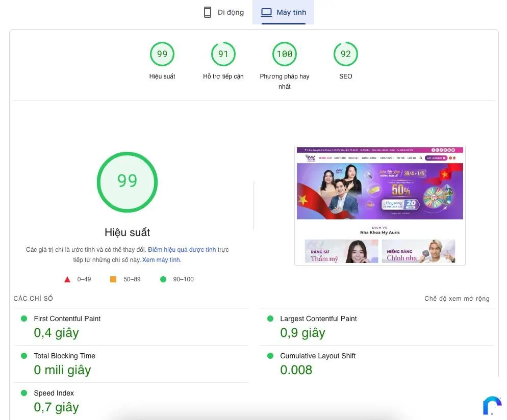Screen dimensions: 507x420
Task: Click the Speed Index metric label
Action: pyautogui.click(x=54, y=393)
